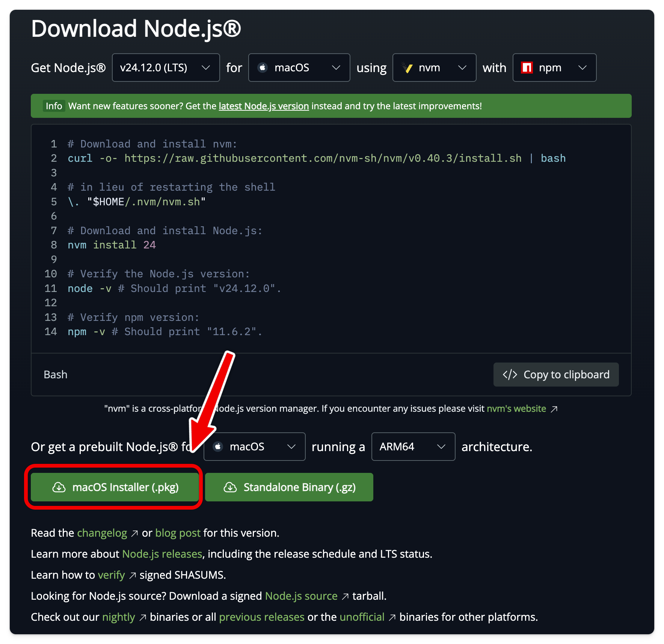664x644 pixels.
Task: Click the '# in lieu of restarting the shell' comment
Action: 171,187
